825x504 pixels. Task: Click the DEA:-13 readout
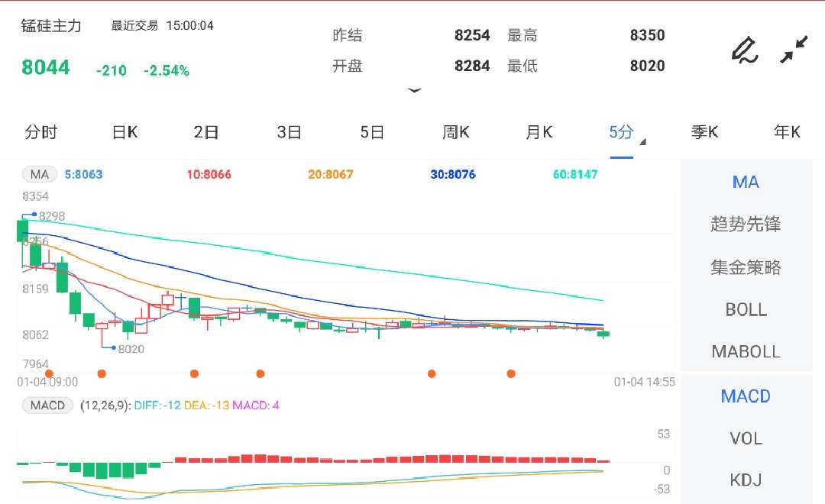[x=206, y=405]
